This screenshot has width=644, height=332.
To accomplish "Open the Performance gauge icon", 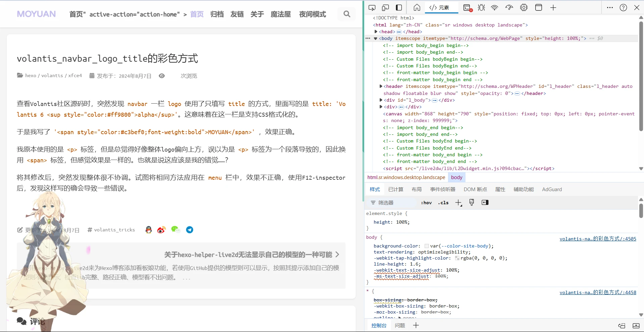I will [509, 8].
